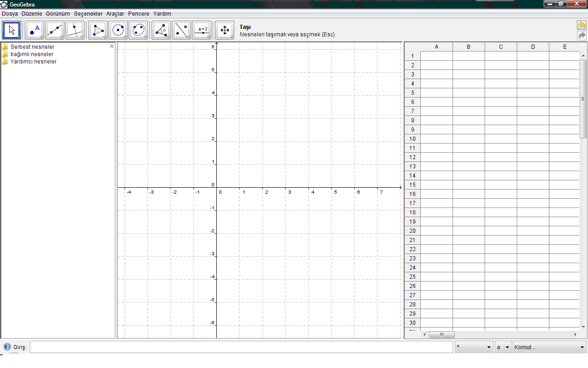Select spreadsheet column D header

point(533,47)
